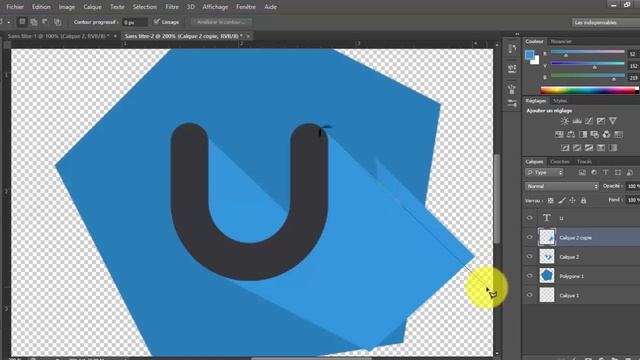The image size is (640, 360).
Task: Select the new selection mode icon
Action: pos(22,22)
